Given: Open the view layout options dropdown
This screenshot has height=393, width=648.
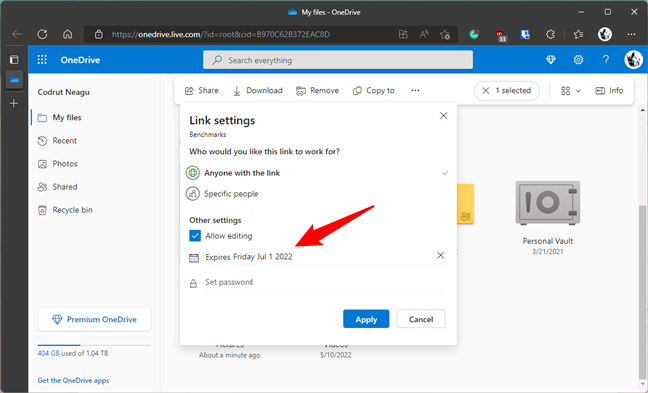Looking at the screenshot, I should 571,91.
